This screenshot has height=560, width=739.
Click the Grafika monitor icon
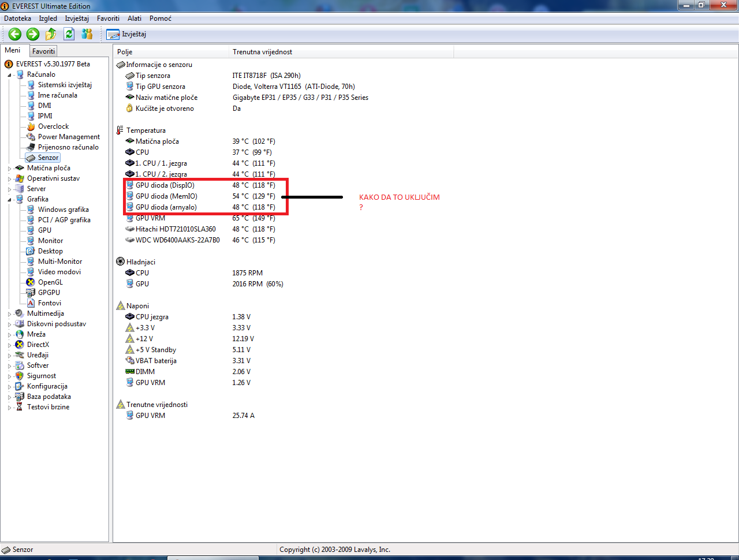[20, 199]
